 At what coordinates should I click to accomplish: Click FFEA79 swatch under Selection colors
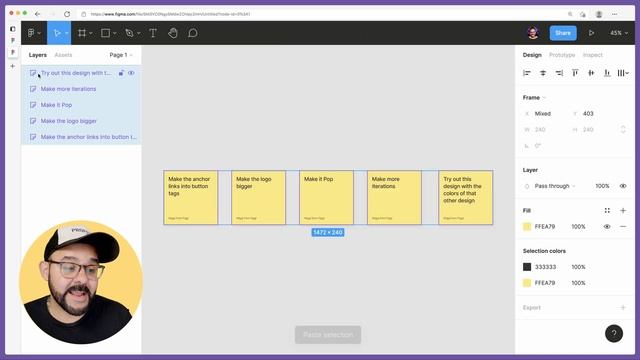click(527, 283)
